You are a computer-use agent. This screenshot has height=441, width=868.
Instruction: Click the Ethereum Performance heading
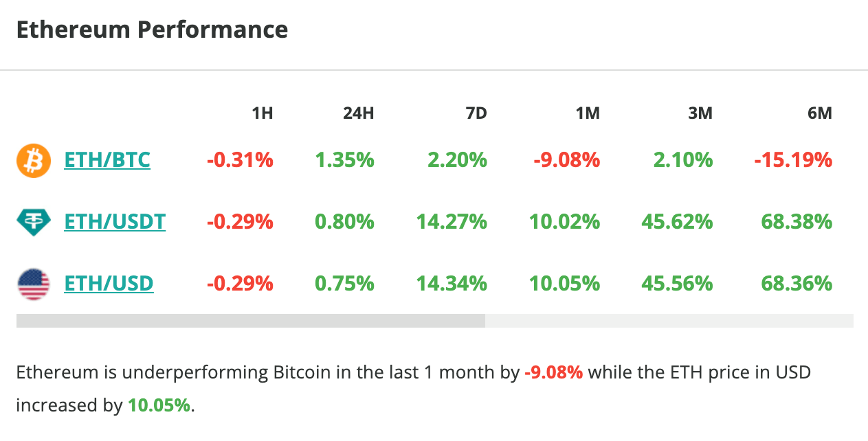click(152, 30)
